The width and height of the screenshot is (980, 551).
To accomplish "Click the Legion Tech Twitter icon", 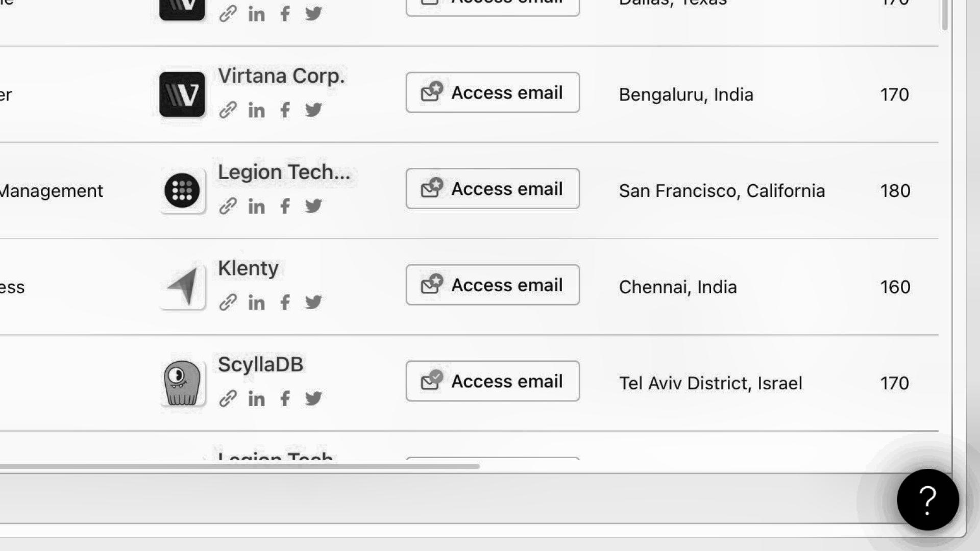I will click(x=313, y=206).
